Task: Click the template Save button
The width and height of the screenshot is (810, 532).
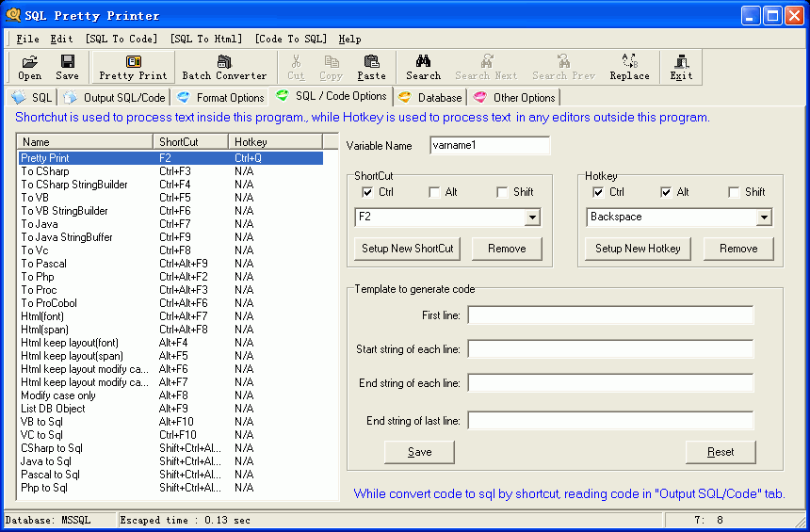Action: tap(419, 452)
